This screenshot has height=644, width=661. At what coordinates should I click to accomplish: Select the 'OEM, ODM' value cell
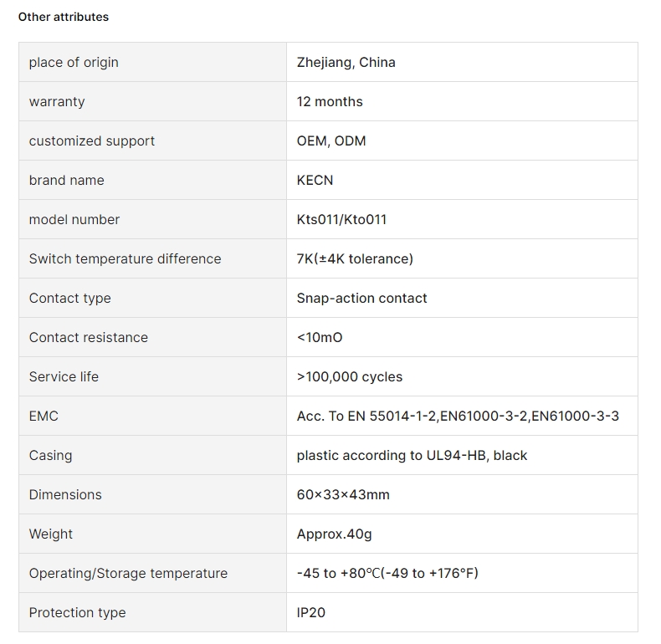point(462,141)
